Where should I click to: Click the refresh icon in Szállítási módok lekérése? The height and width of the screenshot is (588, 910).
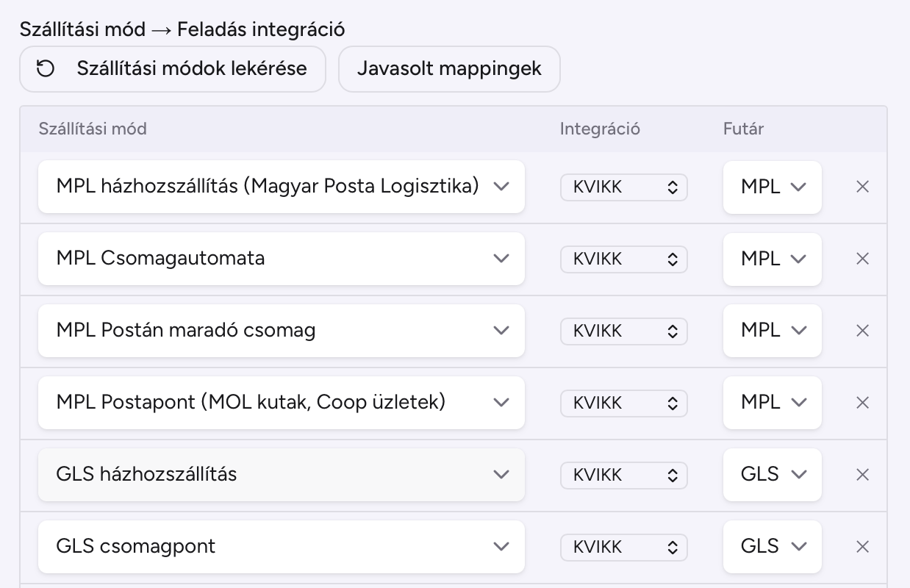46,69
